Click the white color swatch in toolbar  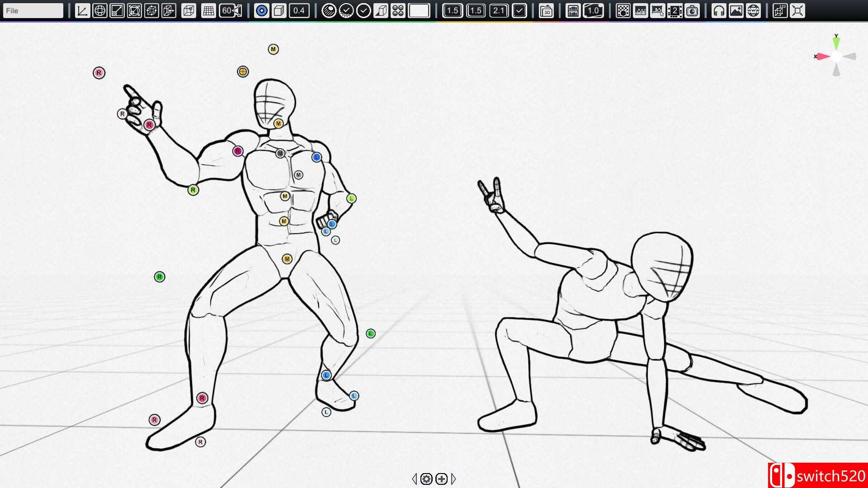click(419, 10)
